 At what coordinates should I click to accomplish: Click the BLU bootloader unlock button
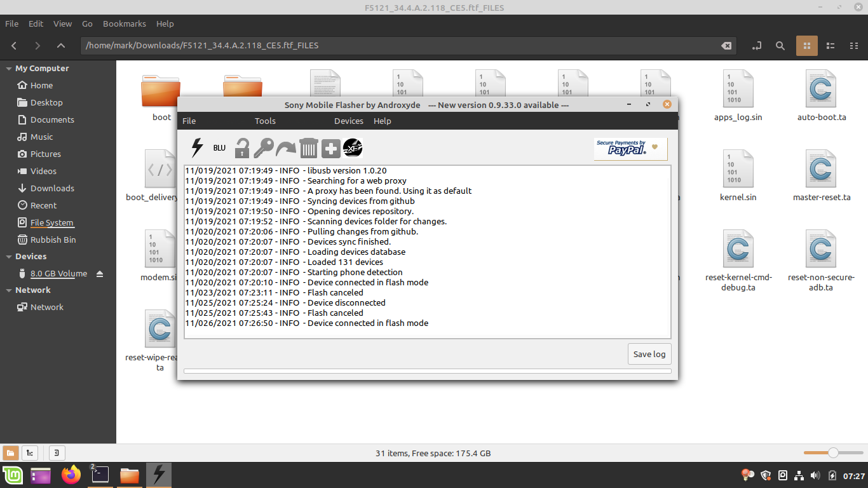(x=219, y=148)
